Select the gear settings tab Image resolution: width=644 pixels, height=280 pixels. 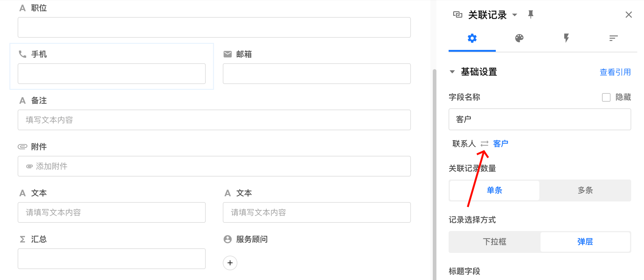[472, 38]
